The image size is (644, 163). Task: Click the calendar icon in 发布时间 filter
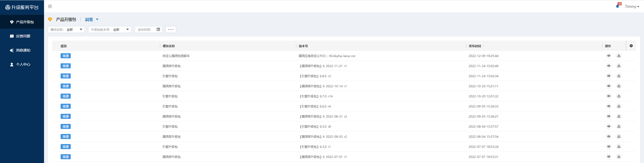(158, 30)
